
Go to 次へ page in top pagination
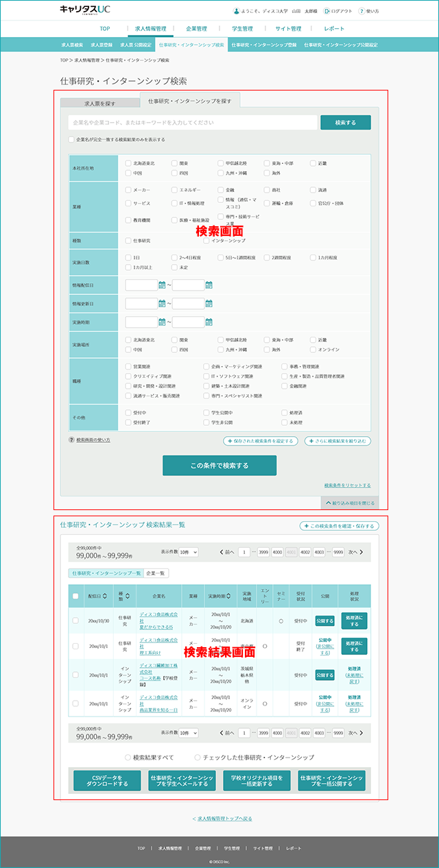pos(355,552)
